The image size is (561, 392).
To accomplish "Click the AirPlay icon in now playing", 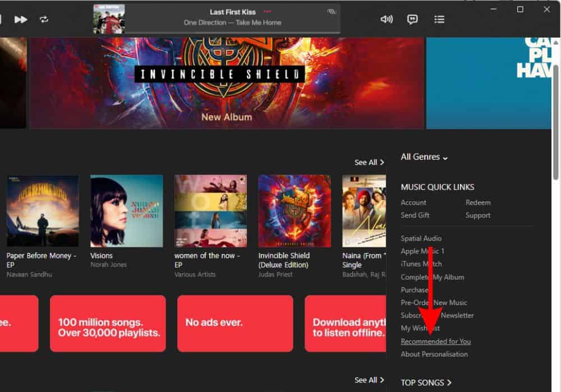I will click(x=332, y=12).
